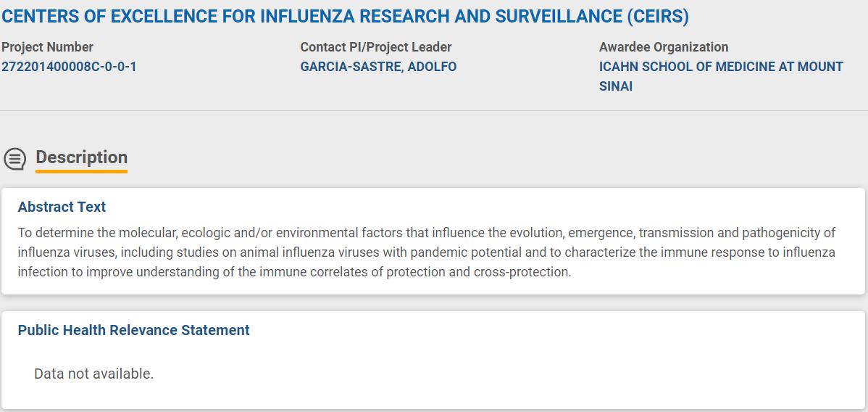Click the Description speech-bubble icon
The image size is (868, 412).
click(15, 159)
